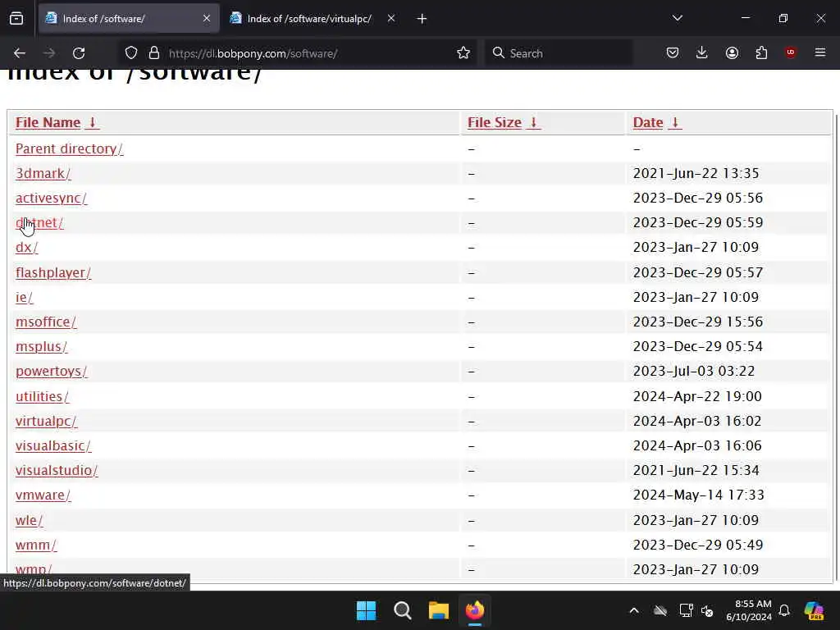View site security lock information
Screen dimensions: 840x630
154,53
